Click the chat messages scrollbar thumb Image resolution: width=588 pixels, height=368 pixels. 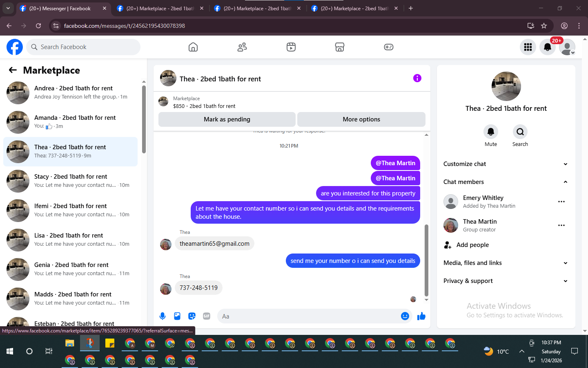pyautogui.click(x=426, y=260)
